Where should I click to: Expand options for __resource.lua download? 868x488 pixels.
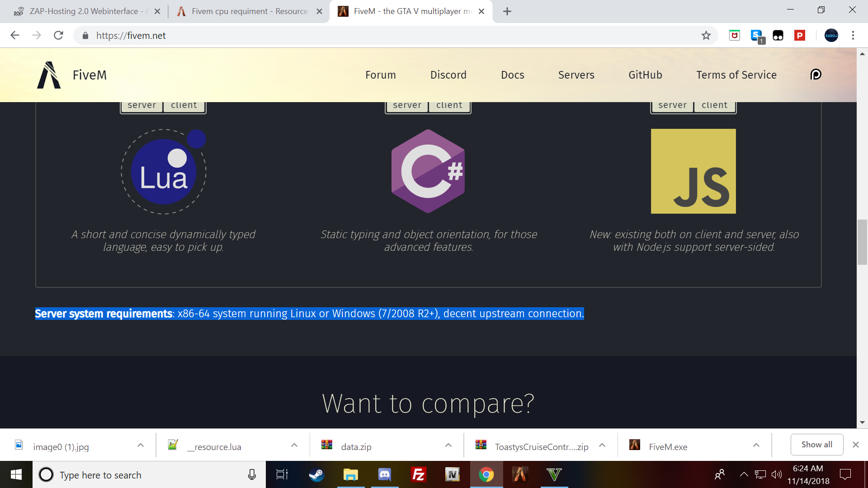click(294, 446)
